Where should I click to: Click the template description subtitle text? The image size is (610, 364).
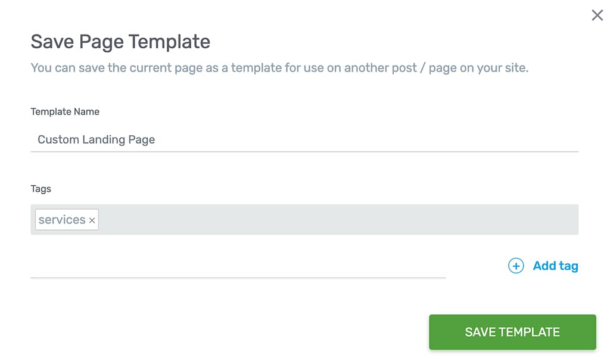[x=279, y=68]
